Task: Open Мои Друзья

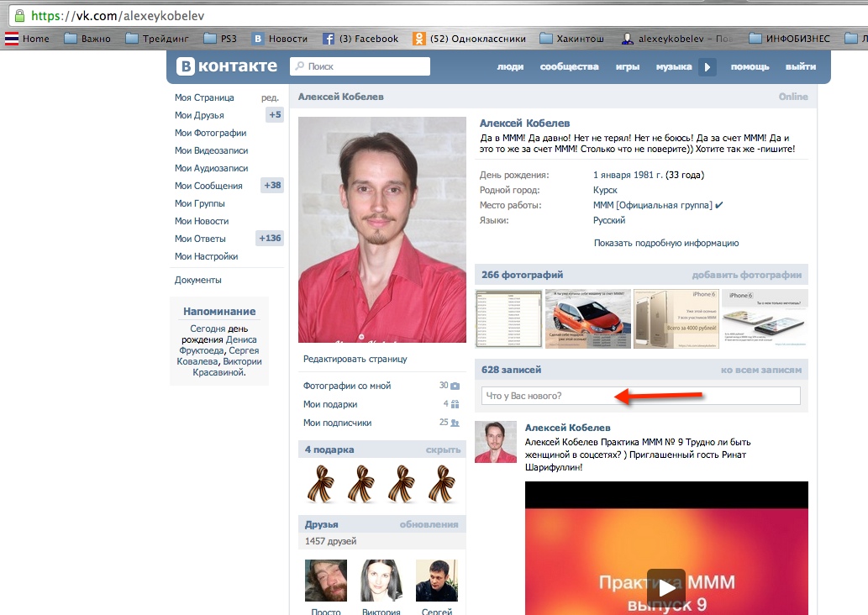Action: click(199, 115)
